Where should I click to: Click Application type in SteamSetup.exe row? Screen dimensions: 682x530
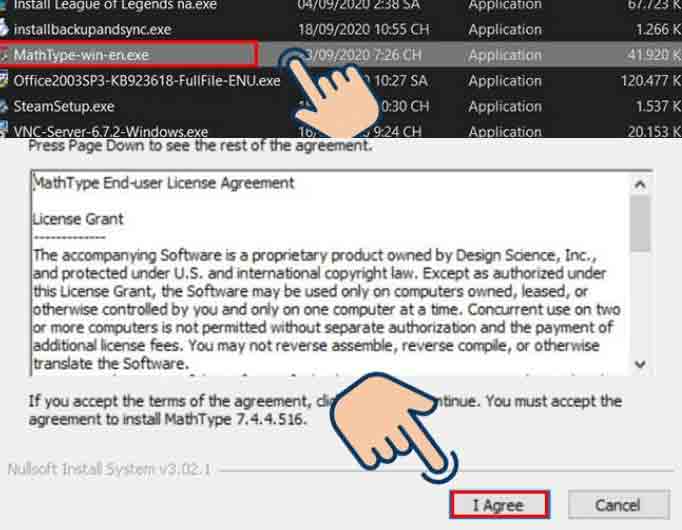[x=505, y=106]
